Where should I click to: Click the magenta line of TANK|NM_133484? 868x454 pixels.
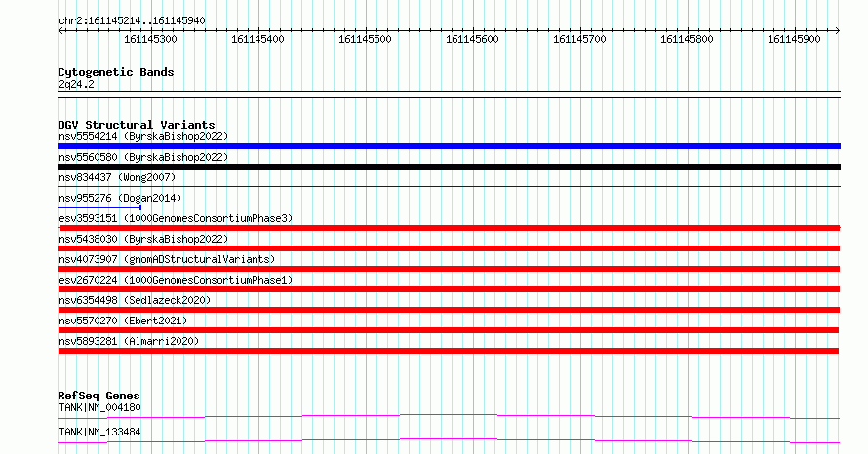(x=449, y=440)
